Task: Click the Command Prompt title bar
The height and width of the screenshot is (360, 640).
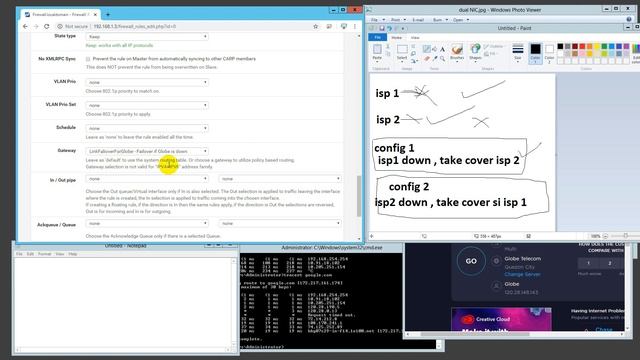Action: [x=331, y=248]
